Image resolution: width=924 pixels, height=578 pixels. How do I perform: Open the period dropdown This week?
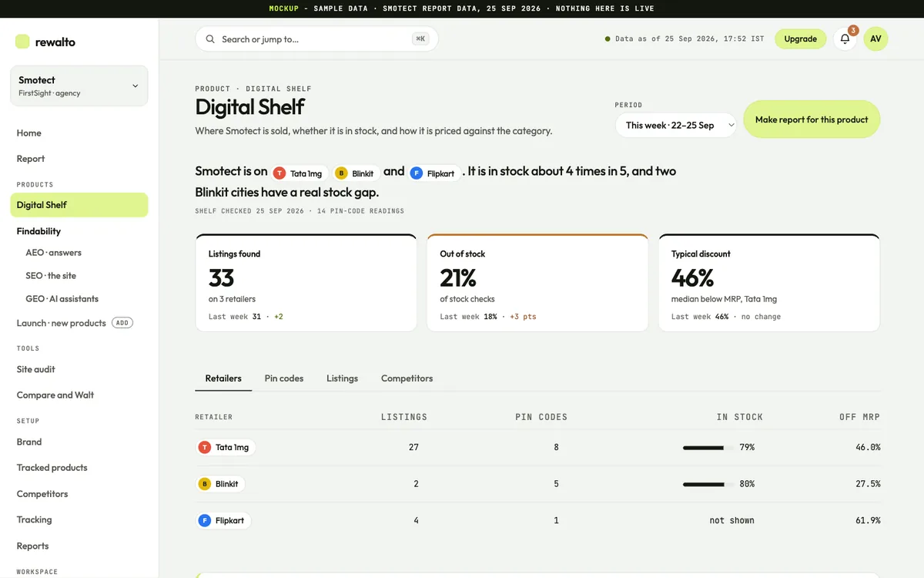(x=675, y=125)
